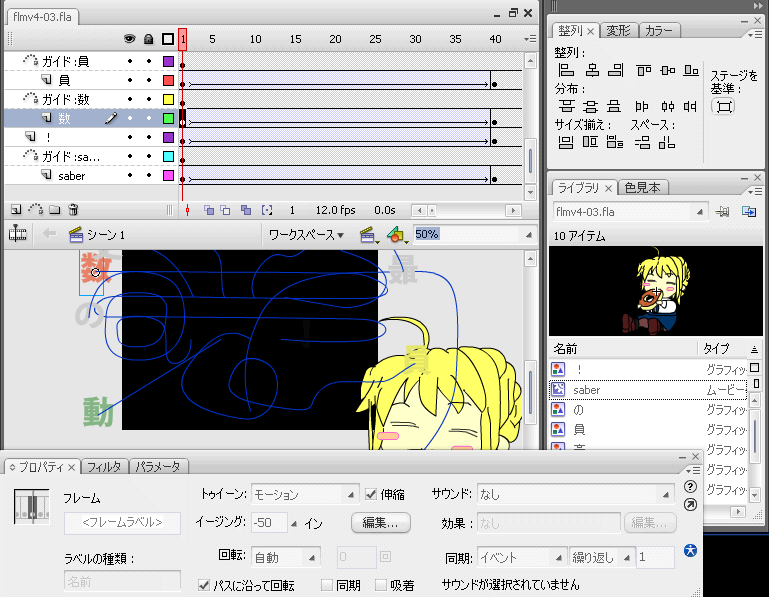Click edit multiple frames icon
769x597 pixels.
click(246, 210)
